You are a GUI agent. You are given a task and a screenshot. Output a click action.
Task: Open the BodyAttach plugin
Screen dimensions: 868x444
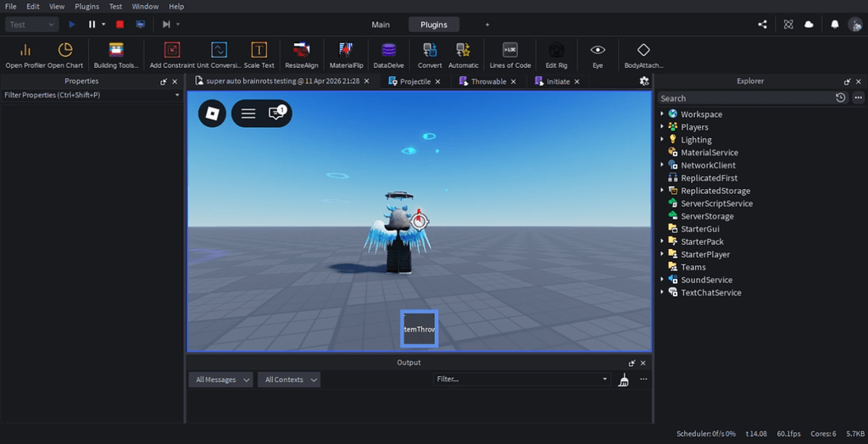click(643, 55)
